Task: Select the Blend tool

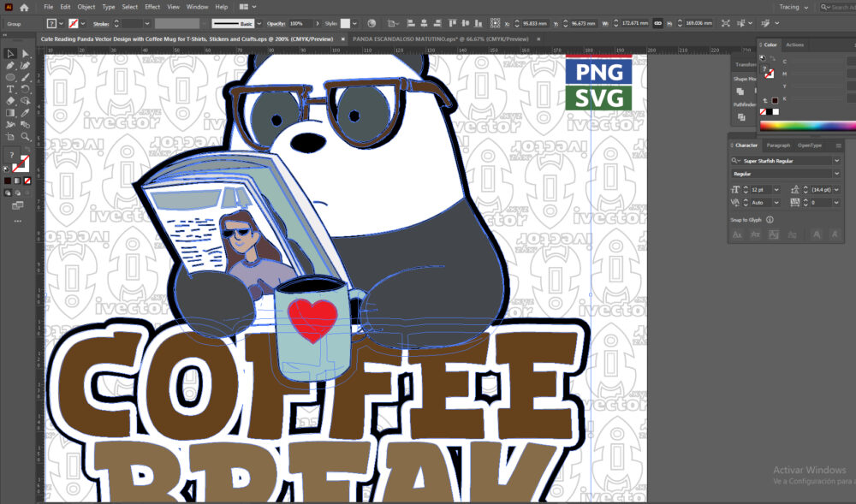Action: pyautogui.click(x=25, y=125)
